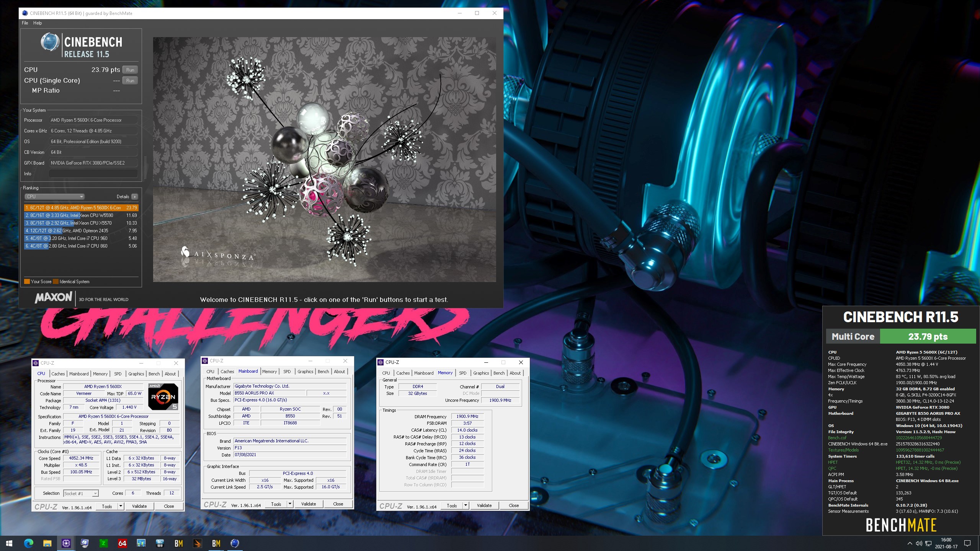This screenshot has height=551, width=980.
Task: Open the CPU ranking type dropdown
Action: click(54, 197)
